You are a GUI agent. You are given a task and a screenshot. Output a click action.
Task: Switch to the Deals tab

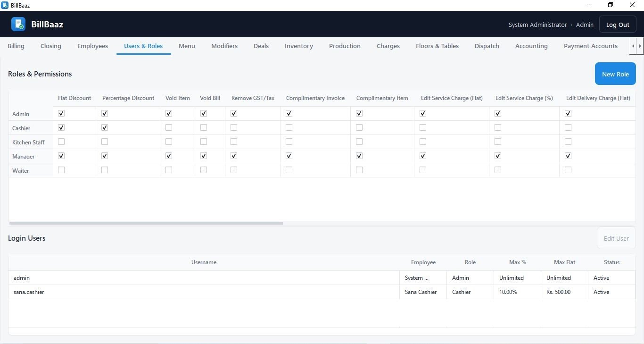tap(261, 46)
